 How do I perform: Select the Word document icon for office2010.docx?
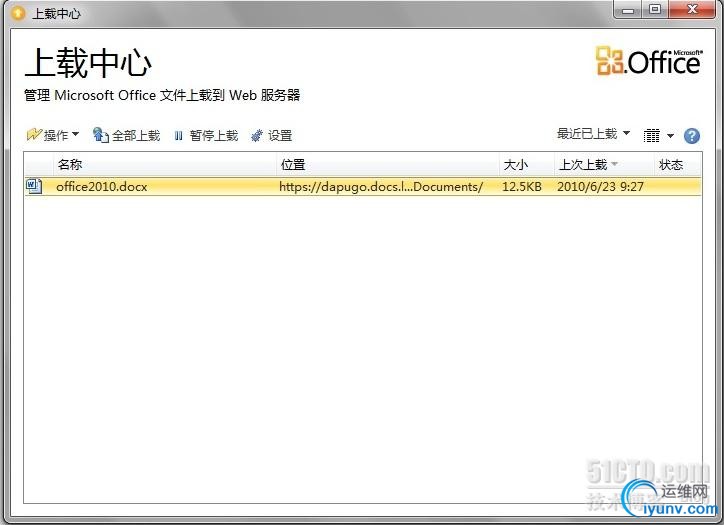[x=34, y=186]
